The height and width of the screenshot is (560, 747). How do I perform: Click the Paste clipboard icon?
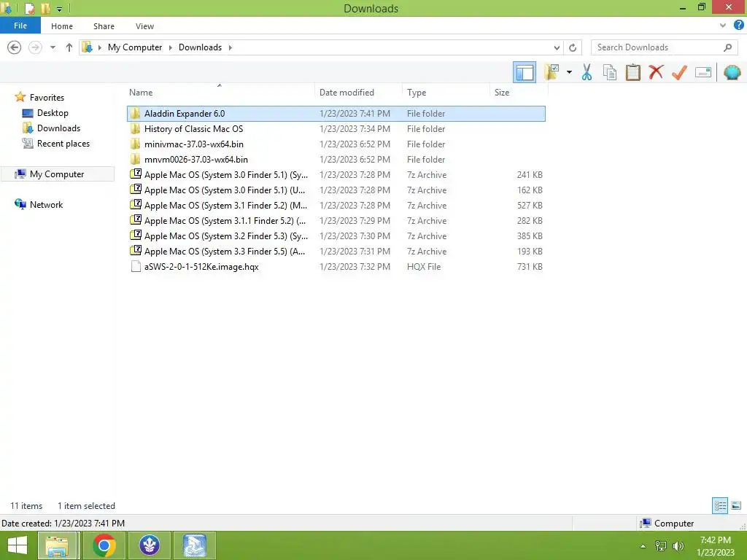point(632,72)
